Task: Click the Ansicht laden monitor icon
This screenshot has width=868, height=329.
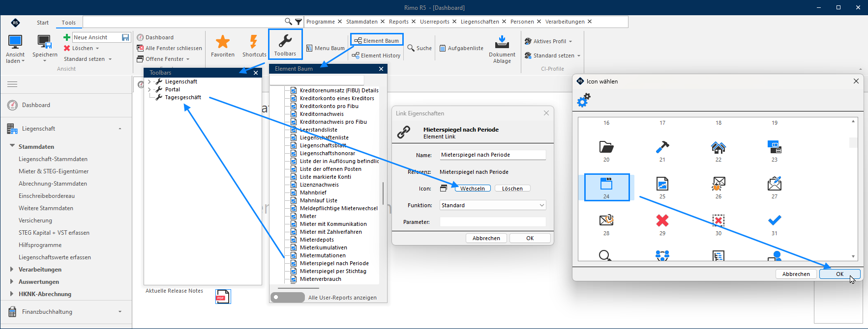Action: coord(15,42)
